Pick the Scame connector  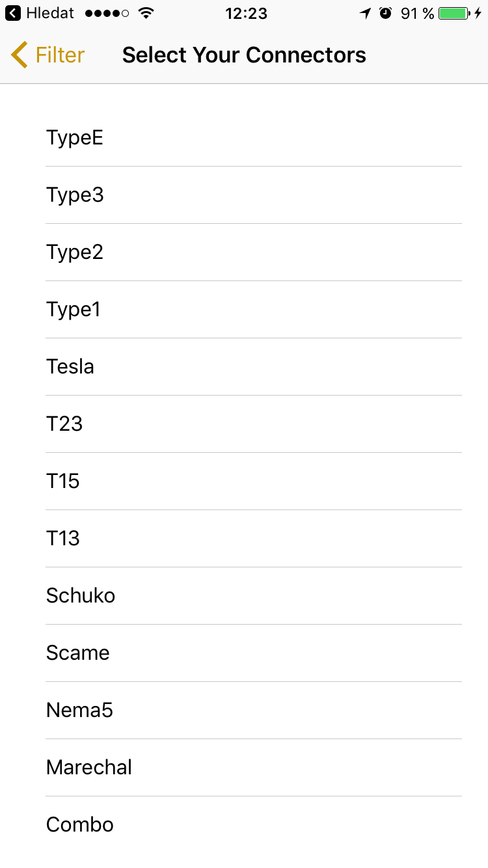pos(254,653)
